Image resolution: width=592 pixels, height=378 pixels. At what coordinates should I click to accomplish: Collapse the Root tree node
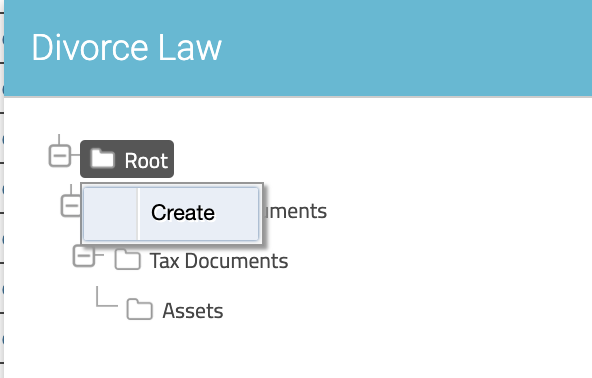tap(60, 155)
